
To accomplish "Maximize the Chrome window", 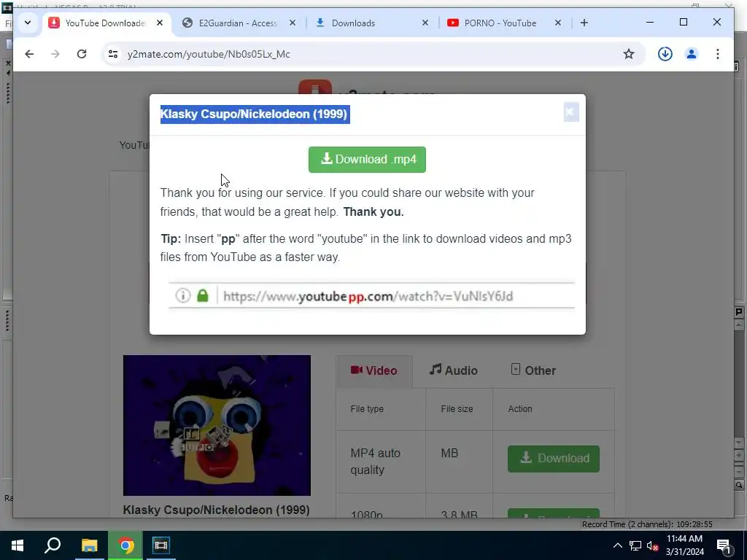I will pyautogui.click(x=683, y=23).
